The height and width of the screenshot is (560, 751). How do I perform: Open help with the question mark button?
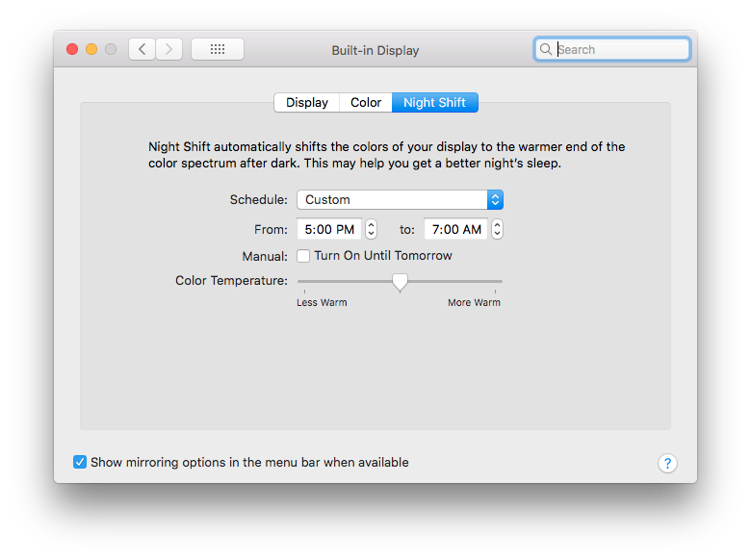[x=667, y=463]
